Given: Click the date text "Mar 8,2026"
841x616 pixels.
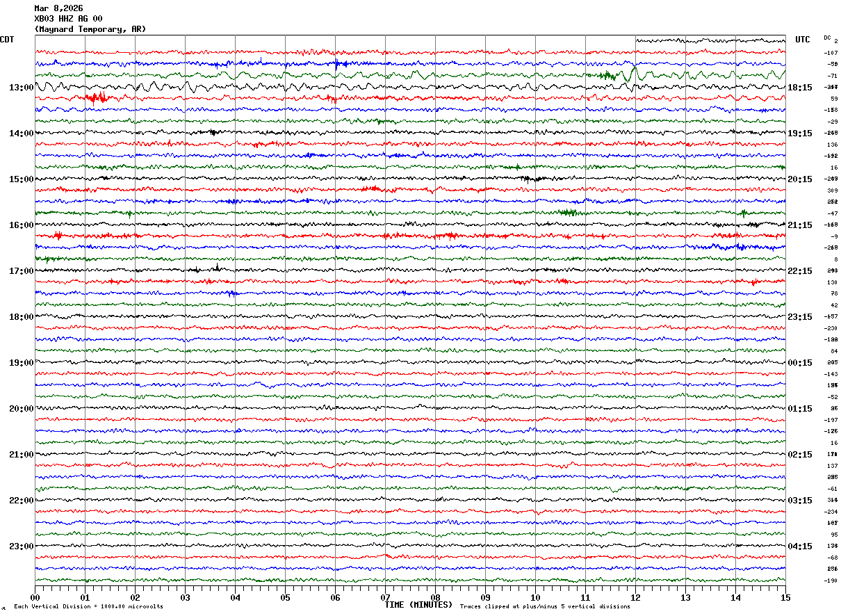Looking at the screenshot, I should click(x=58, y=8).
